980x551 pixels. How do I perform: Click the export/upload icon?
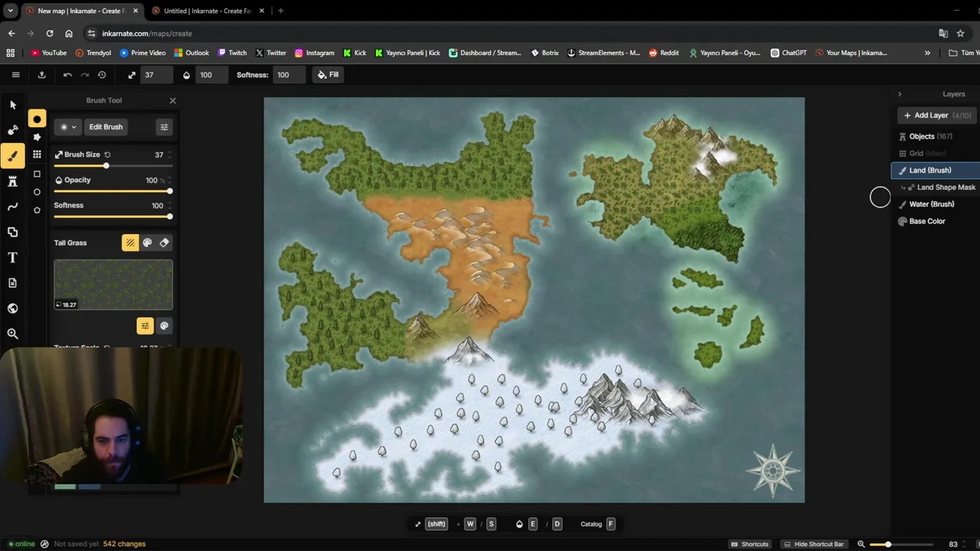41,75
